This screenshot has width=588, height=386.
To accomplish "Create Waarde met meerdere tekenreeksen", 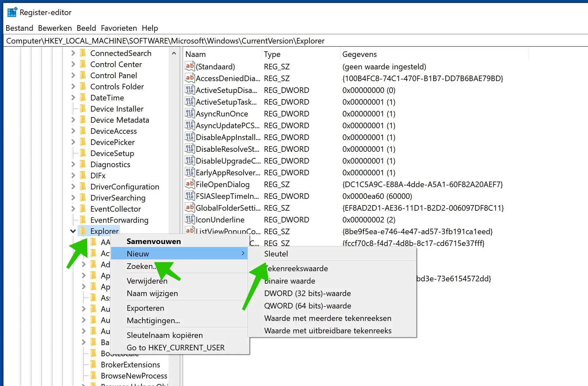I will coord(332,318).
